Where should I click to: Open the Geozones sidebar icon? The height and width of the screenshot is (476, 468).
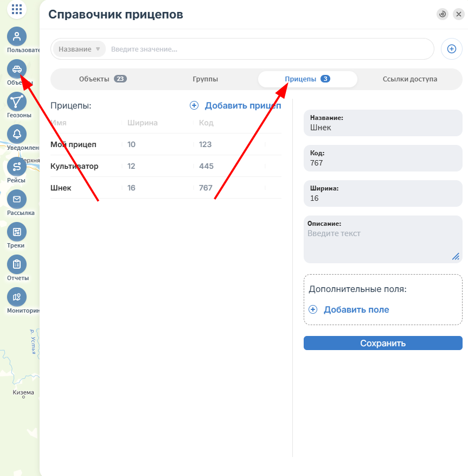coord(17,101)
